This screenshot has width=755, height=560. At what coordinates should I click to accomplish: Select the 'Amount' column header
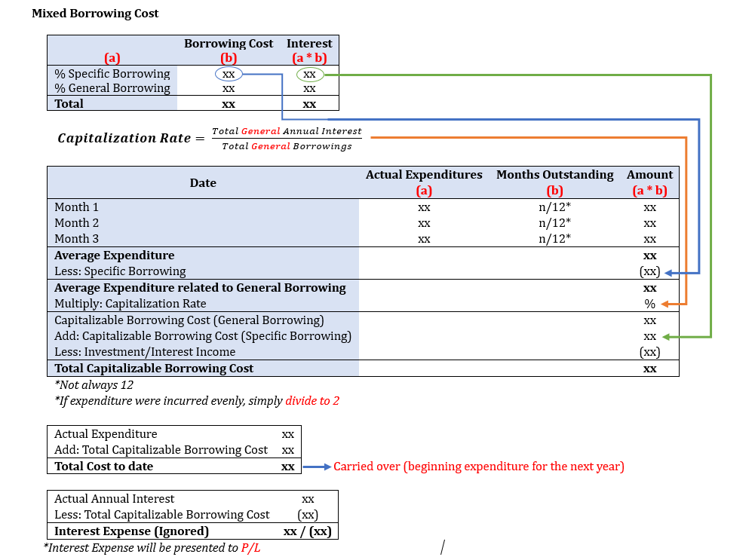click(x=649, y=175)
